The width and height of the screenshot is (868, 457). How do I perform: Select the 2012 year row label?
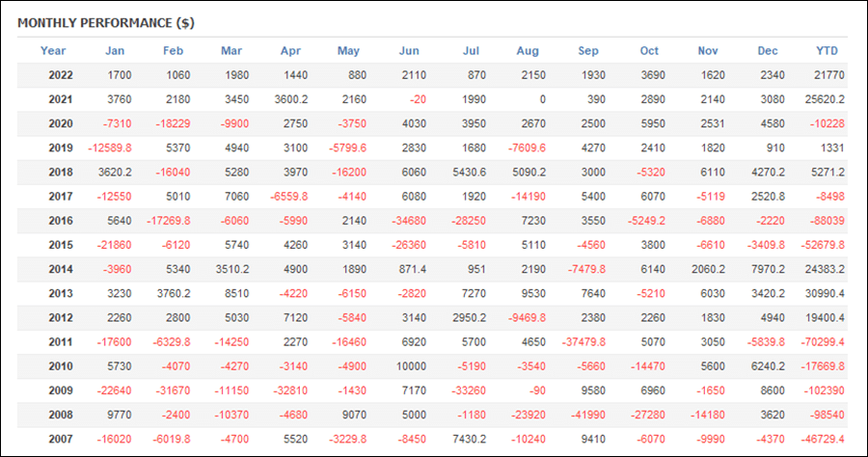click(61, 318)
